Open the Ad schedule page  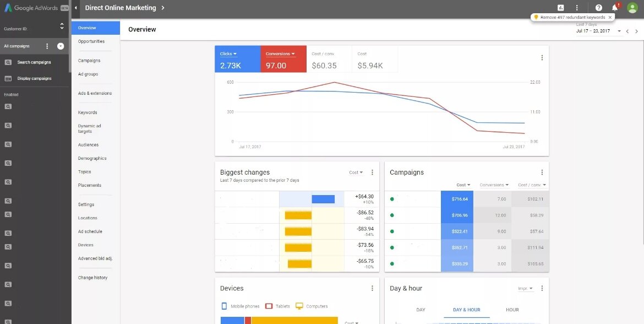pos(90,231)
